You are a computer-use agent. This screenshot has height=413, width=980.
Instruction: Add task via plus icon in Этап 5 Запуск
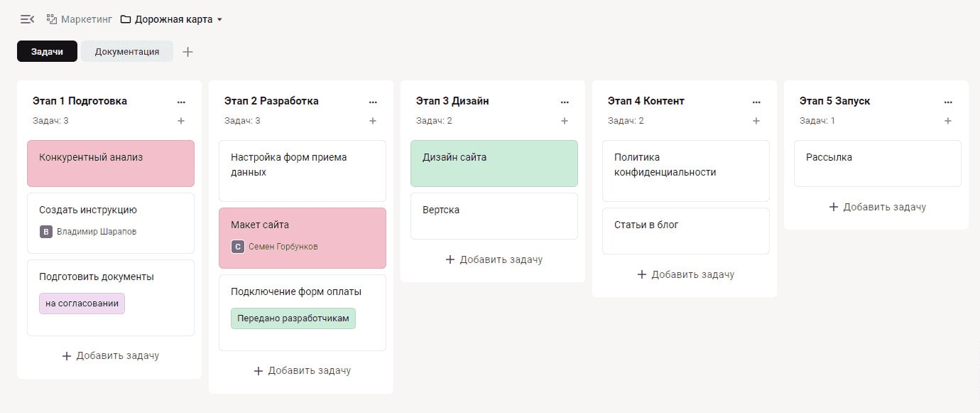click(948, 121)
